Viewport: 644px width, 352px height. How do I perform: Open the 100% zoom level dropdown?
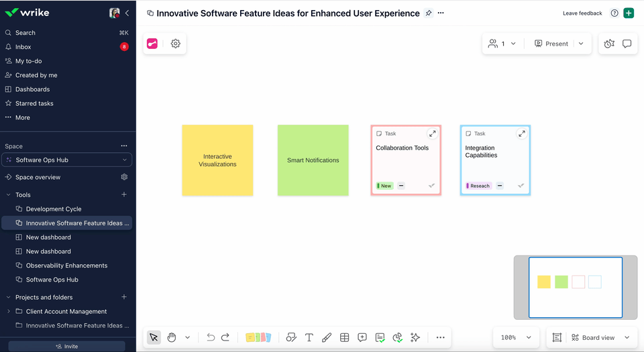(x=517, y=337)
